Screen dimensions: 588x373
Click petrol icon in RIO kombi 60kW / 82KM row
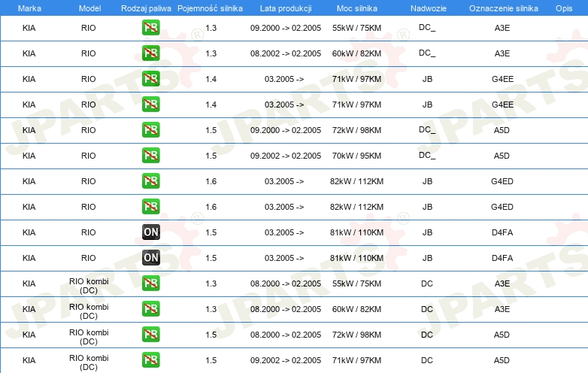pyautogui.click(x=150, y=309)
